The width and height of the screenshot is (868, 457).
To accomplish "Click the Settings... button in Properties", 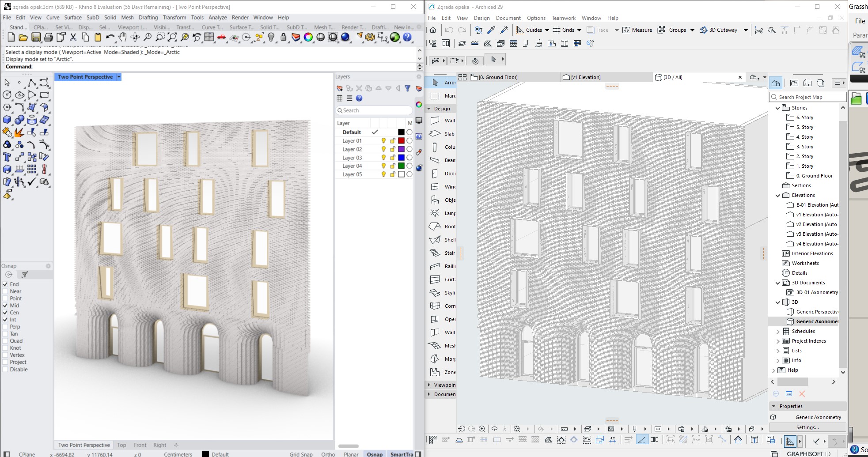I will [x=807, y=427].
